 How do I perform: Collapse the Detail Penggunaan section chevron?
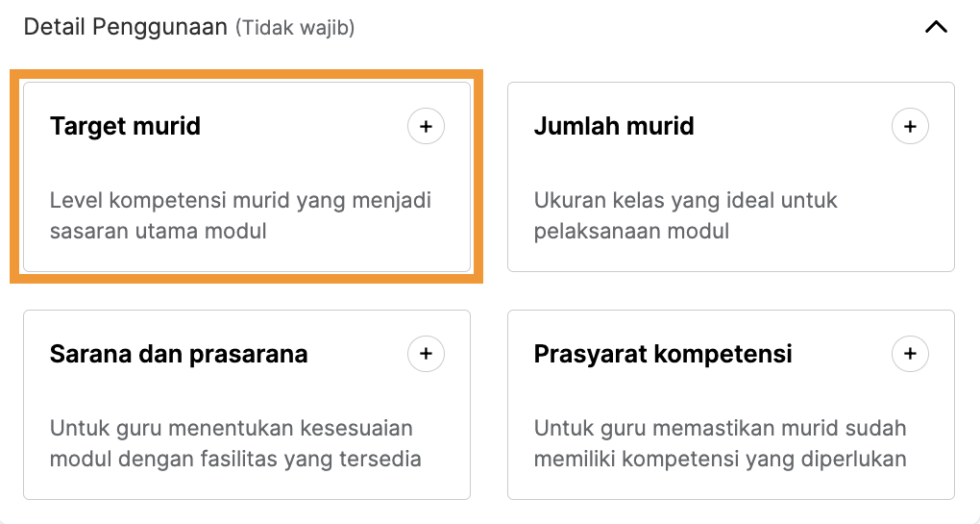point(936,27)
